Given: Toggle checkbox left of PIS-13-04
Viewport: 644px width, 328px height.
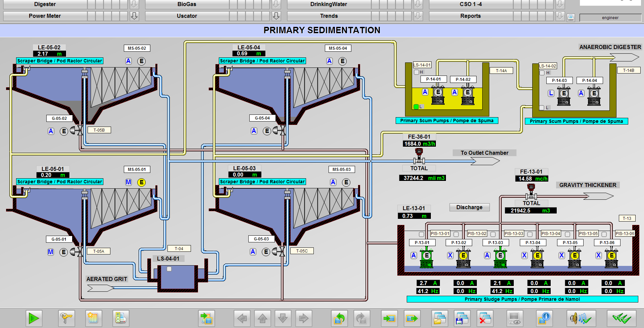Looking at the screenshot, I should point(530,234).
